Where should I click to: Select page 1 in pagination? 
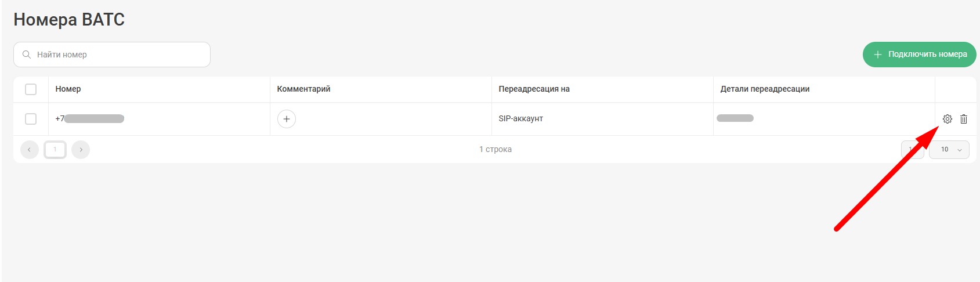(55, 150)
